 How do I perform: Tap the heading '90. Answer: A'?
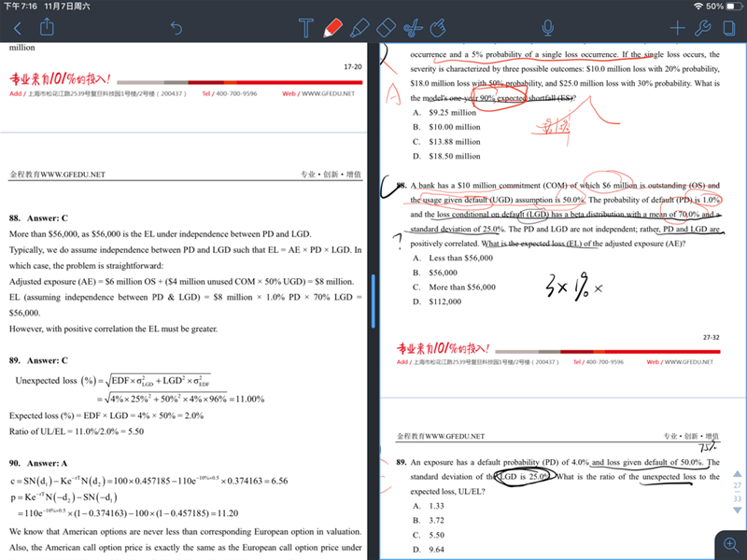(x=38, y=463)
